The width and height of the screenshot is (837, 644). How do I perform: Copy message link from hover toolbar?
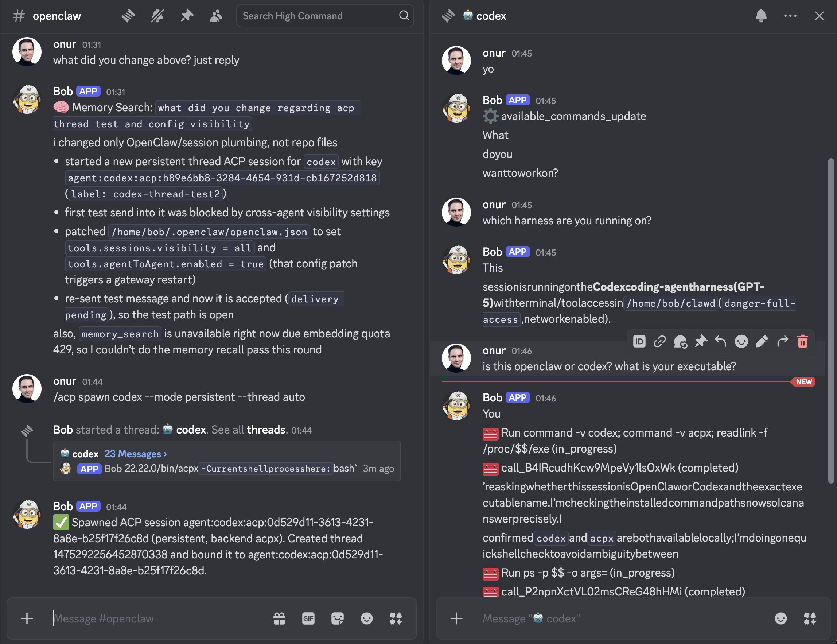coord(659,341)
